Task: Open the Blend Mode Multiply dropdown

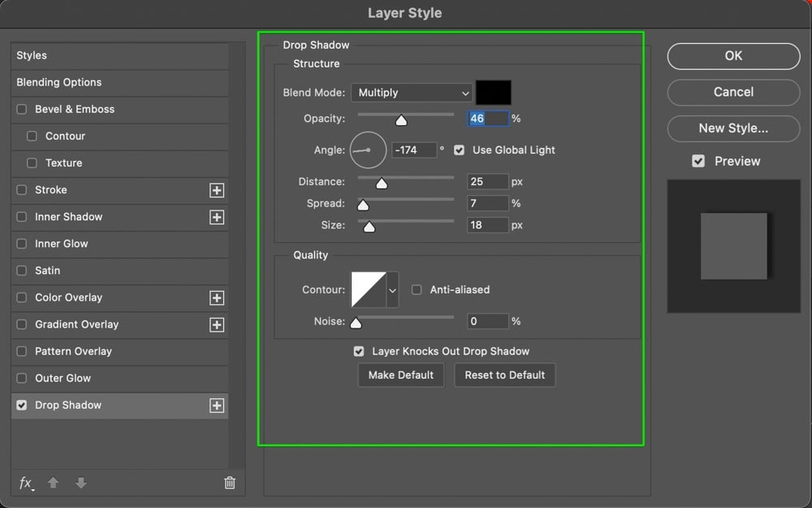Action: click(412, 93)
